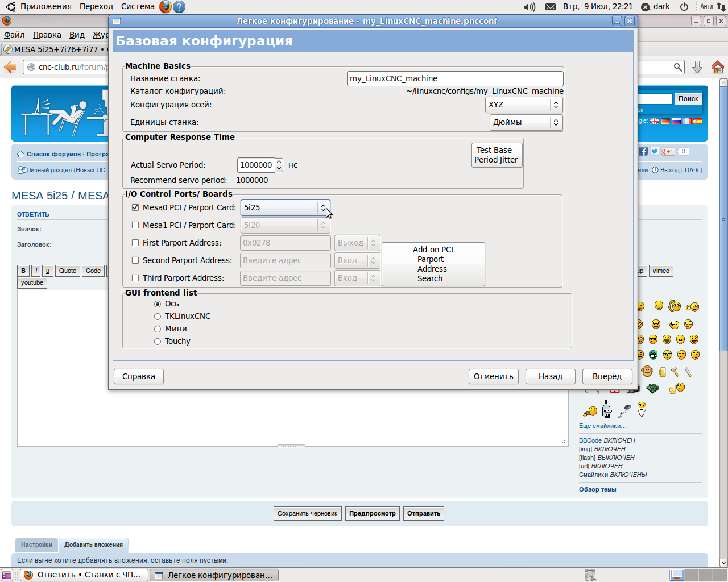This screenshot has height=582, width=728.
Task: Click the Google +1 button
Action: coord(668,151)
